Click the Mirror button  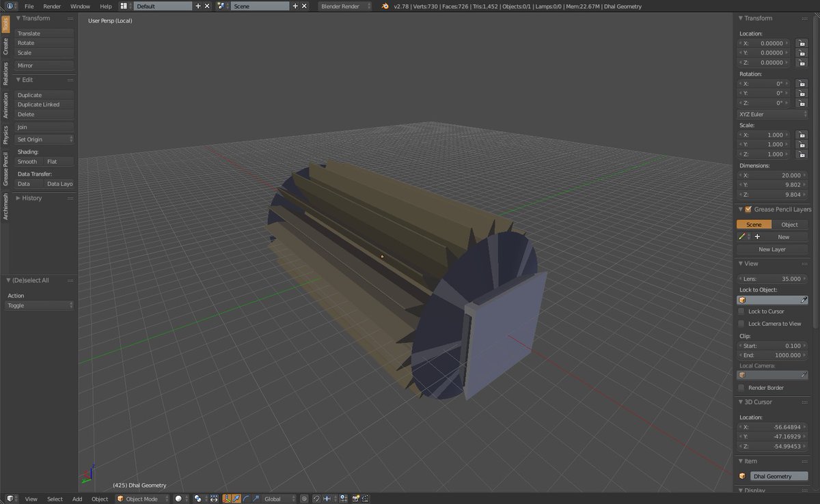(x=44, y=66)
